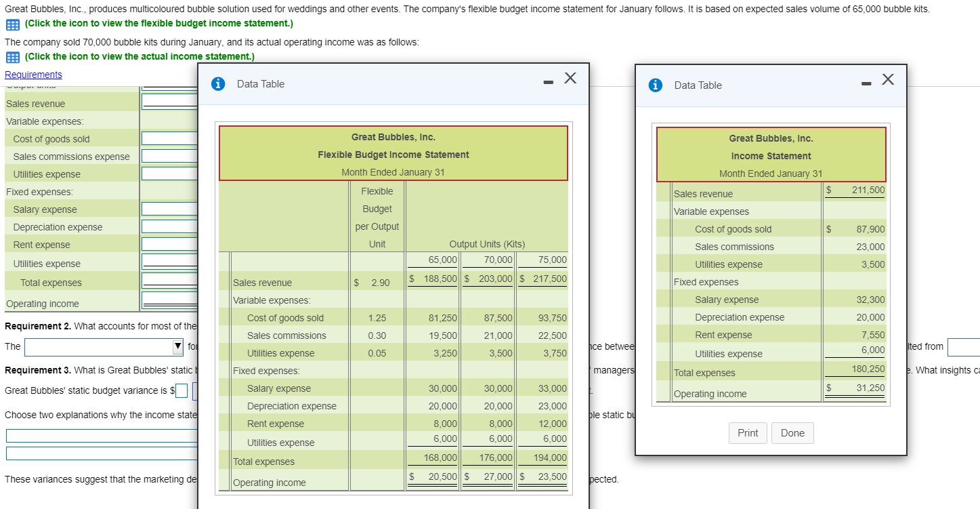Open the actual income statement icon

12,57
